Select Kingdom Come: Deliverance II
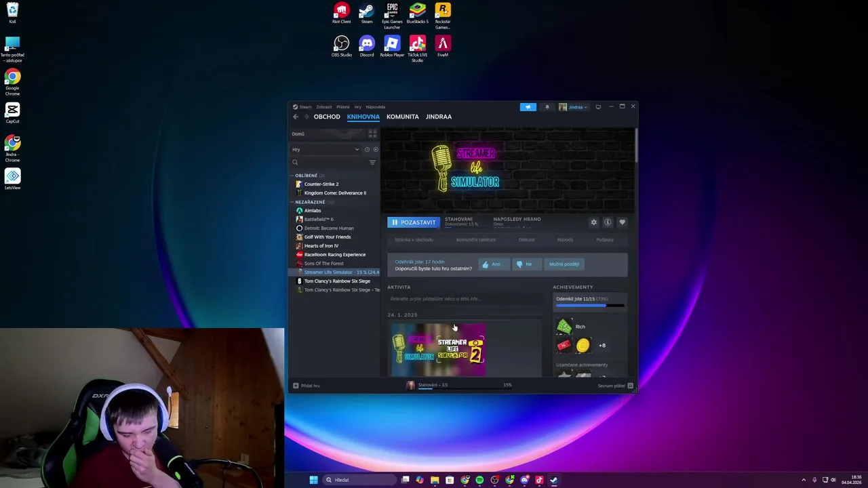Image resolution: width=868 pixels, height=488 pixels. tap(335, 193)
